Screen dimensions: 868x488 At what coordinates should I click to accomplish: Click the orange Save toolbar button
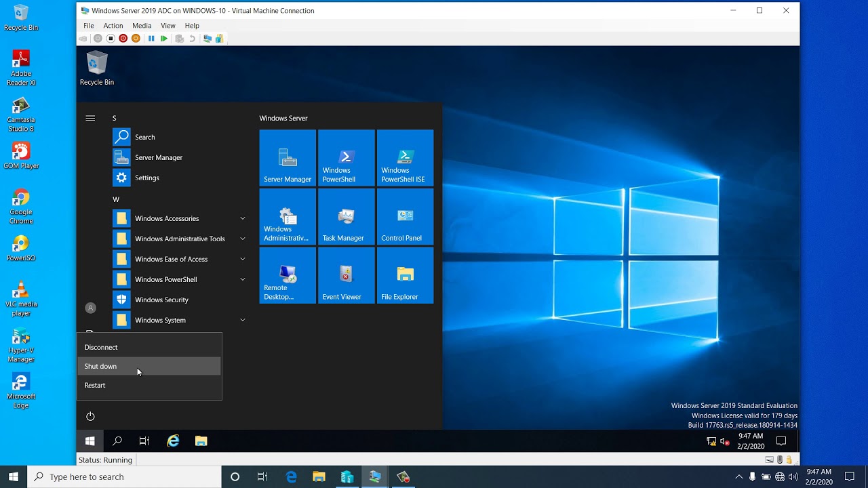point(136,39)
